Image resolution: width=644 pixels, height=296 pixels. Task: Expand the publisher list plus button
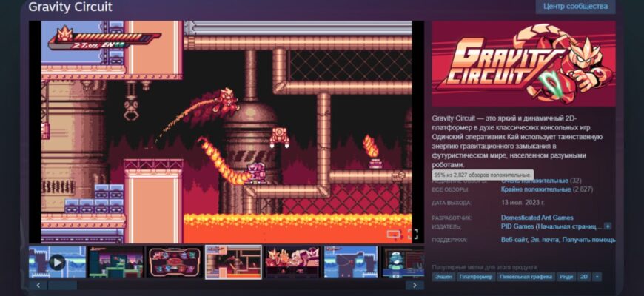pyautogui.click(x=608, y=226)
